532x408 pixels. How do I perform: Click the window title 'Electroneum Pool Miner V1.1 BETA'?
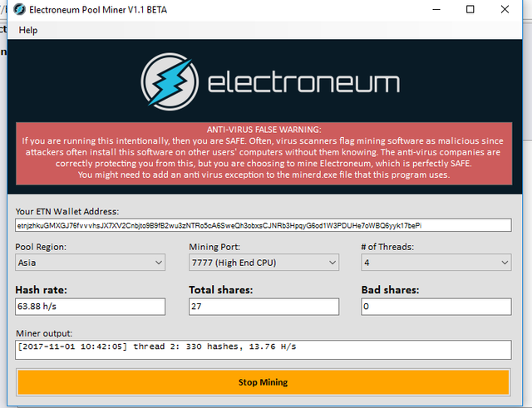coord(98,10)
